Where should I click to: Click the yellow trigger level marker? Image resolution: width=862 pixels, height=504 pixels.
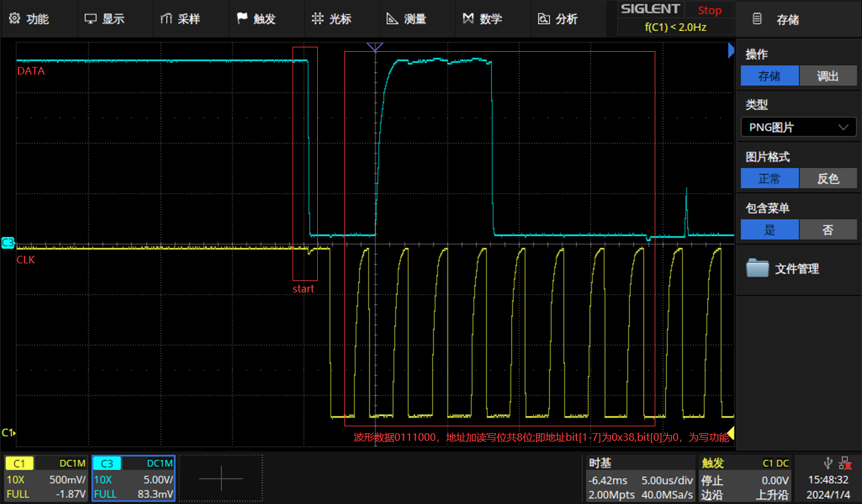click(730, 433)
